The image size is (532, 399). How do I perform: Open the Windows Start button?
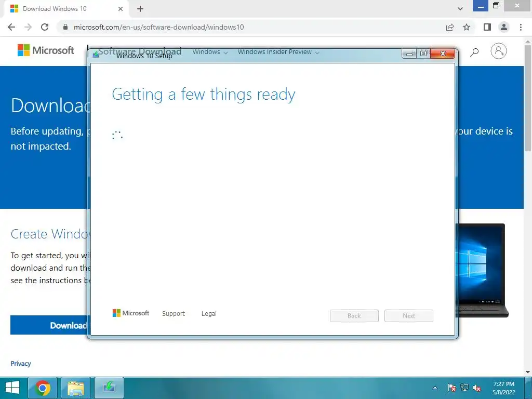(x=12, y=388)
